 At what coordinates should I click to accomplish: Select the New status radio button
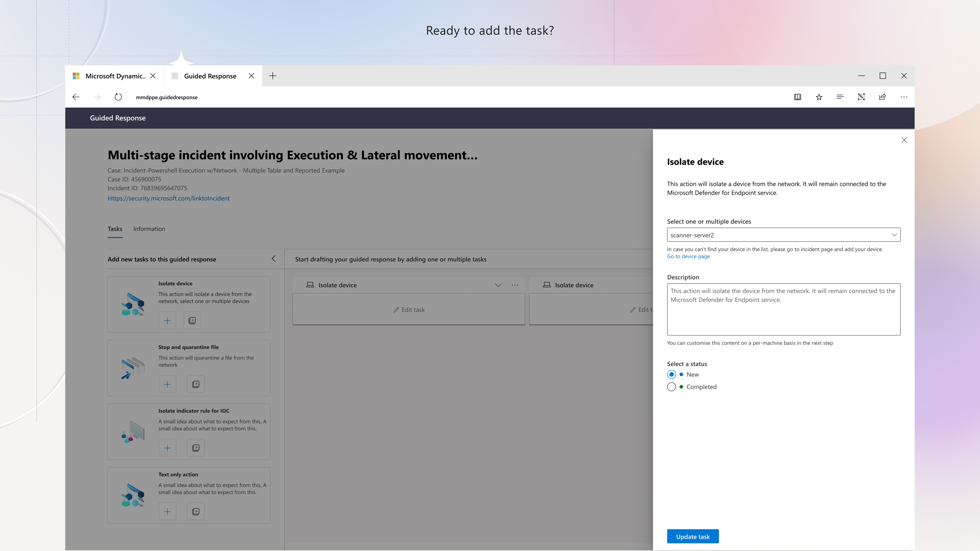[672, 374]
